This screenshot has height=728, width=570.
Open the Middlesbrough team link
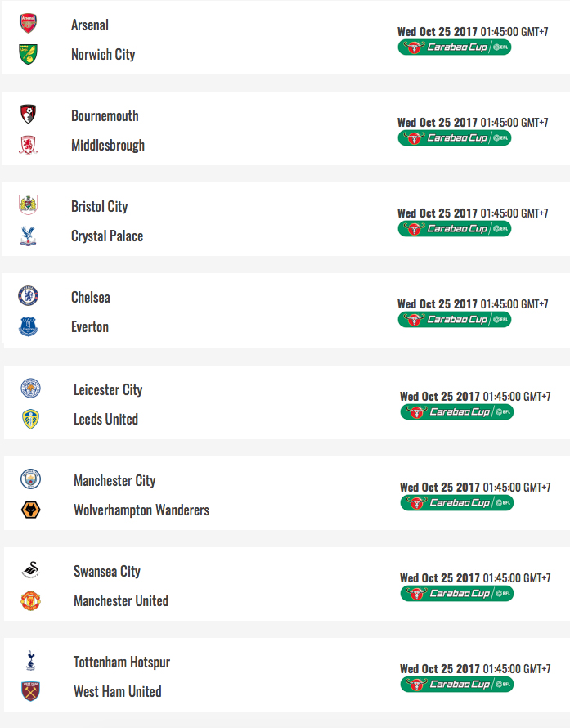click(x=108, y=146)
